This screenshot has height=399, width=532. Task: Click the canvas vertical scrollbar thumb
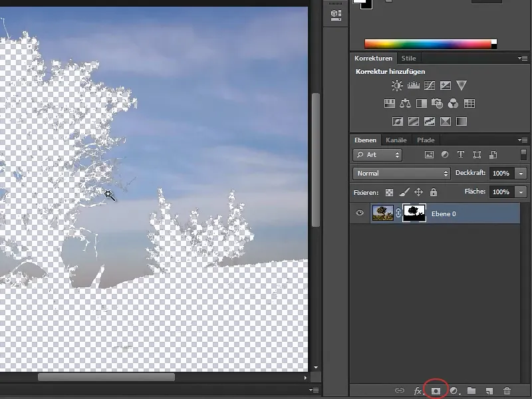click(315, 160)
